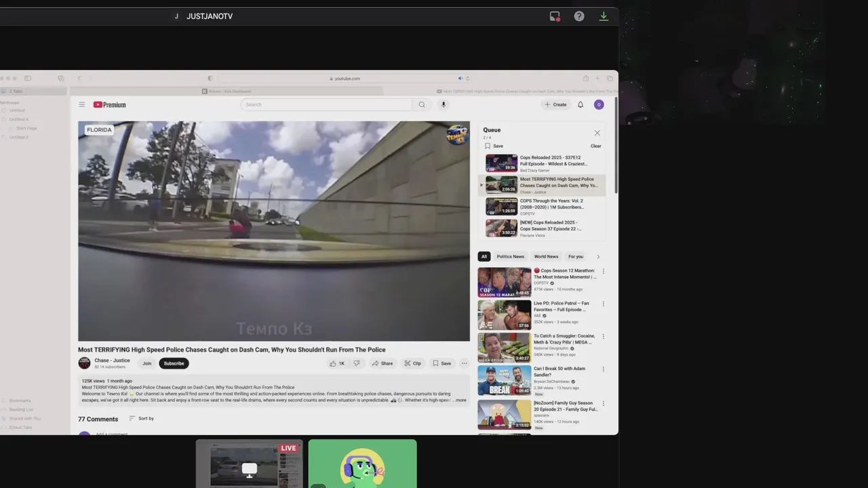Click the green download arrow in top bar
This screenshot has height=488, width=868.
point(604,16)
